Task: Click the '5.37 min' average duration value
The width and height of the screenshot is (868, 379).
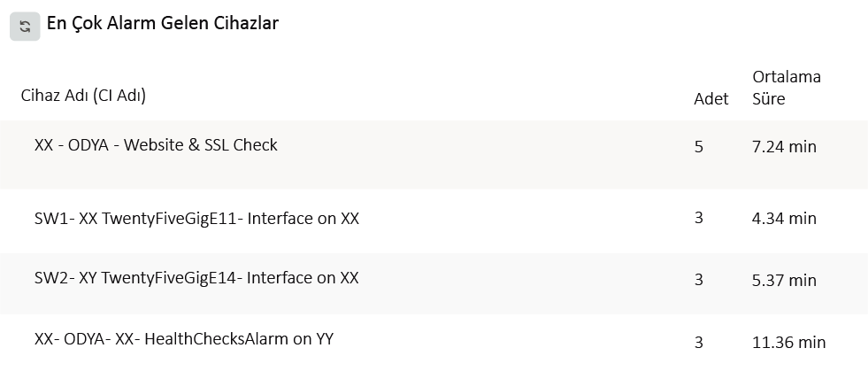Action: pyautogui.click(x=784, y=281)
